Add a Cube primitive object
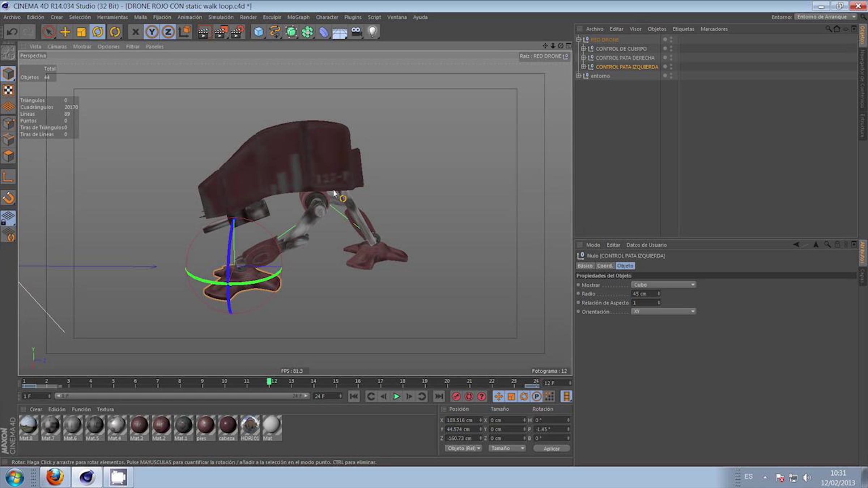This screenshot has height=488, width=868. (x=258, y=32)
